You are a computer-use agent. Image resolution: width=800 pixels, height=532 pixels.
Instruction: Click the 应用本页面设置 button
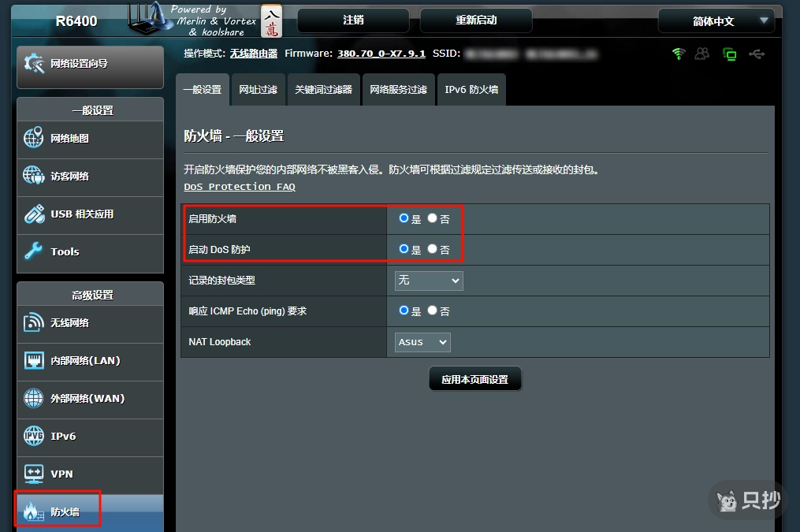point(474,379)
